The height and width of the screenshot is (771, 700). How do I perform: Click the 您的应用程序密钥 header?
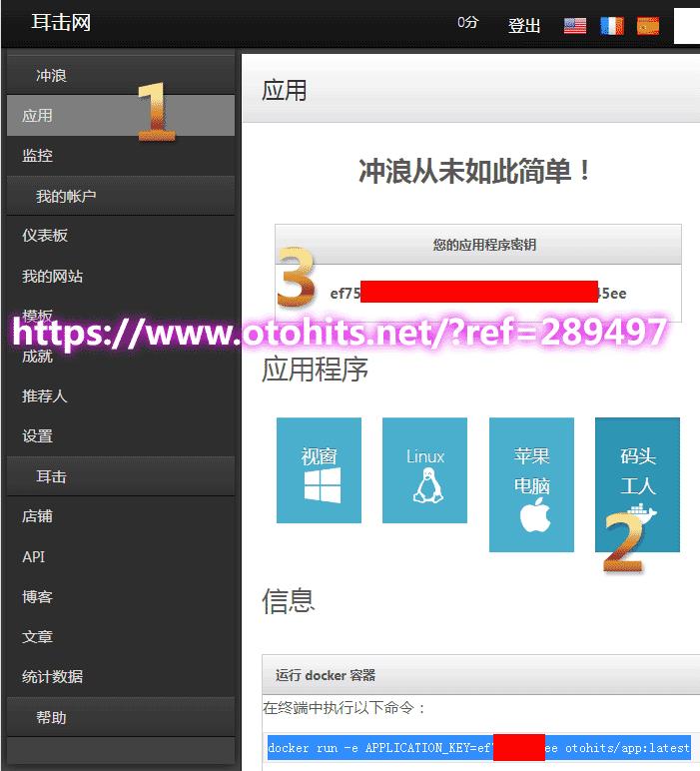(477, 245)
